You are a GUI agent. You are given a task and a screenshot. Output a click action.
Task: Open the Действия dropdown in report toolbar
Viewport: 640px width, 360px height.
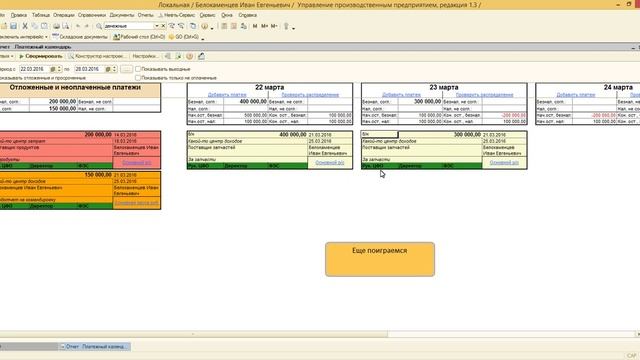(x=6, y=56)
